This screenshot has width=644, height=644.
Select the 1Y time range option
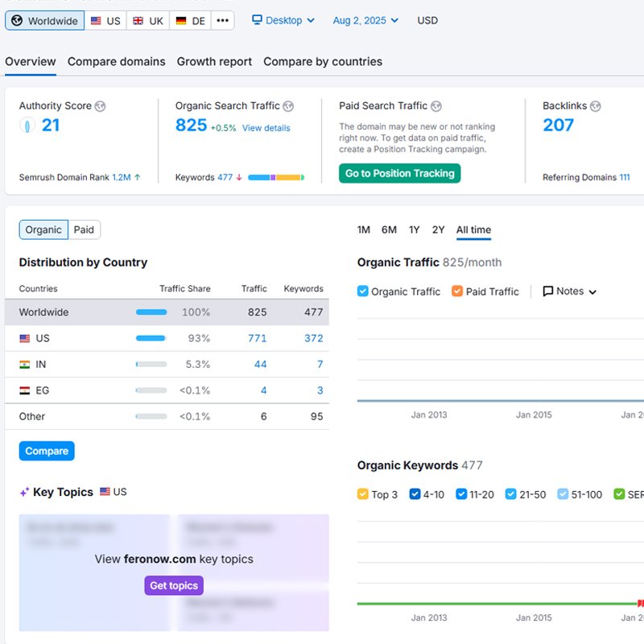point(414,230)
